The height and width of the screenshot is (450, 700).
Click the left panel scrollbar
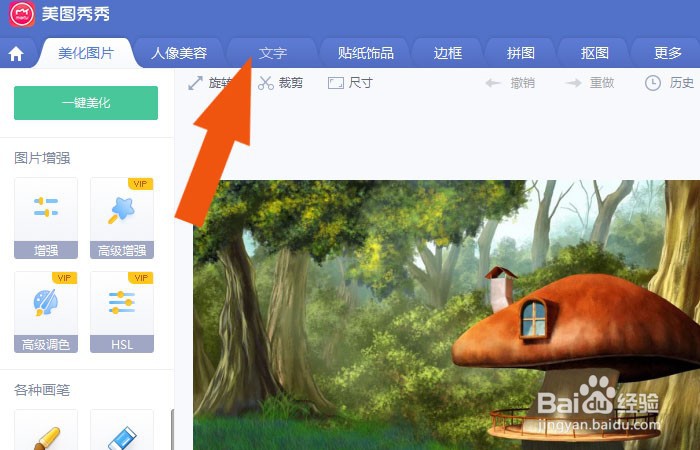[x=172, y=429]
